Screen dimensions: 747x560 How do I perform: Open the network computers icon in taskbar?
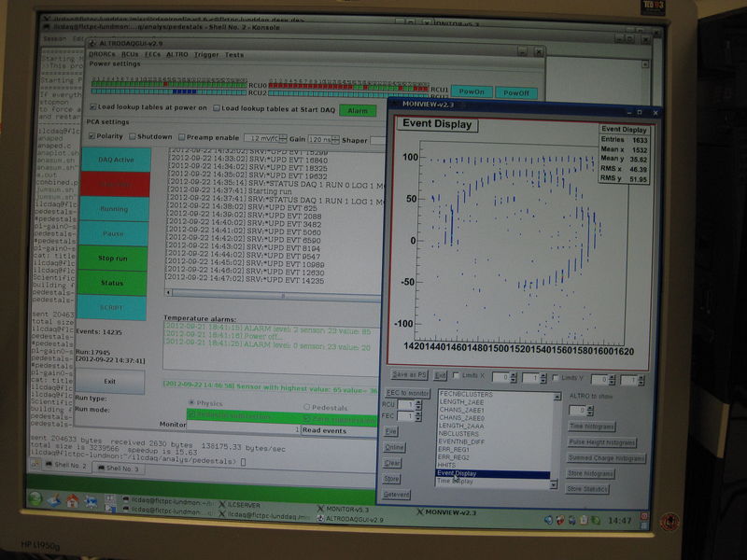click(x=91, y=501)
